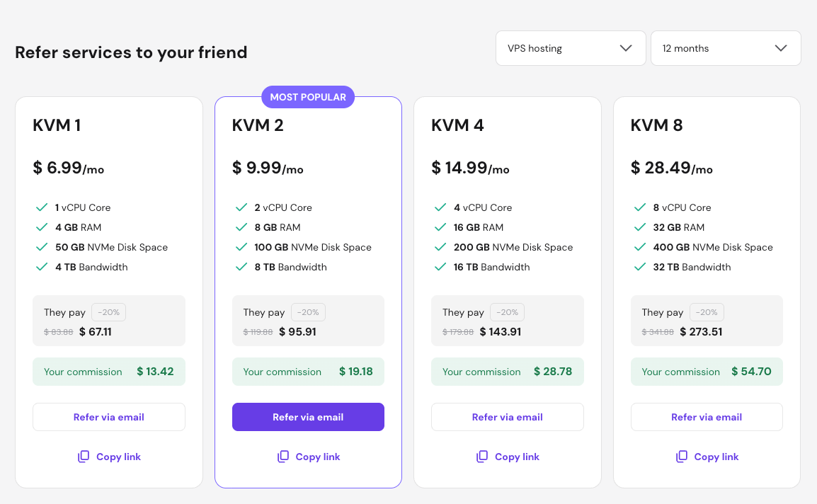The width and height of the screenshot is (817, 504).
Task: Click the checkmark beside KVM 8's 8 vCPU Core
Action: click(640, 207)
